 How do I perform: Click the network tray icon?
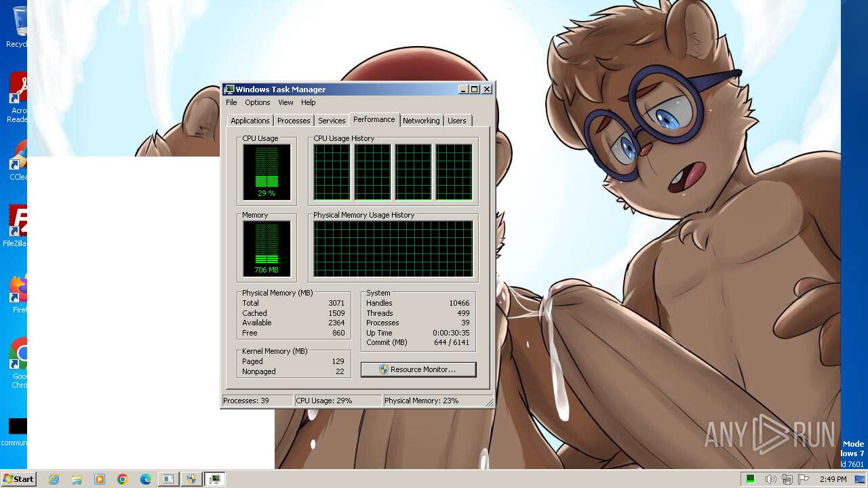click(787, 479)
